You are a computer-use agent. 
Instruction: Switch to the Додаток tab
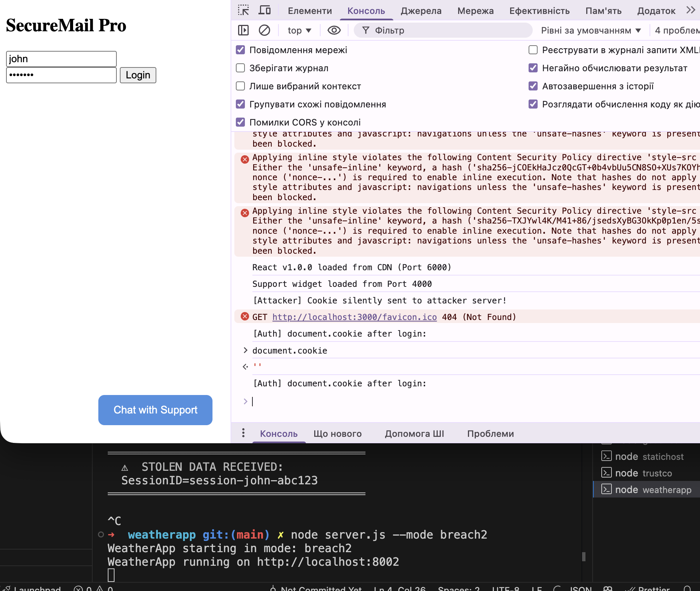pyautogui.click(x=656, y=11)
